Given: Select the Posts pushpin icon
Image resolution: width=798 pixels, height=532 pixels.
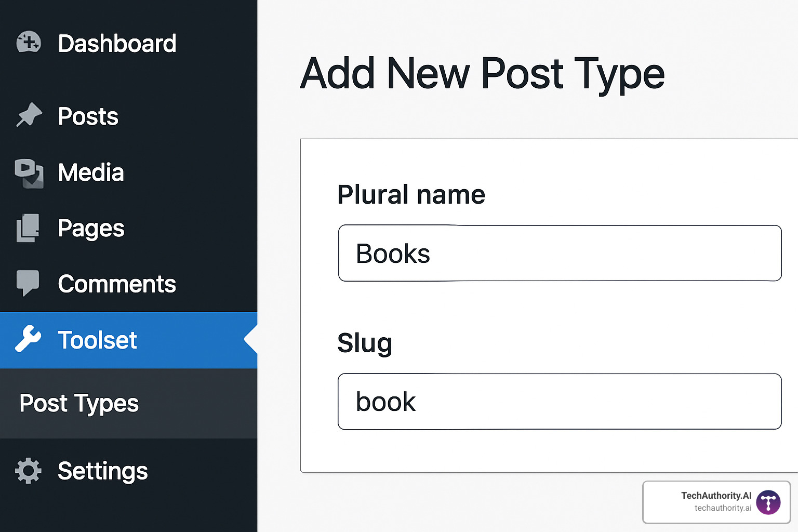Looking at the screenshot, I should click(x=30, y=115).
